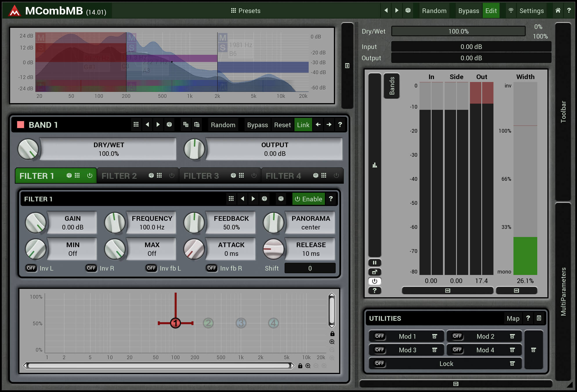This screenshot has width=577, height=392.
Task: Enable Filter 4 via power icon
Action: point(336,176)
